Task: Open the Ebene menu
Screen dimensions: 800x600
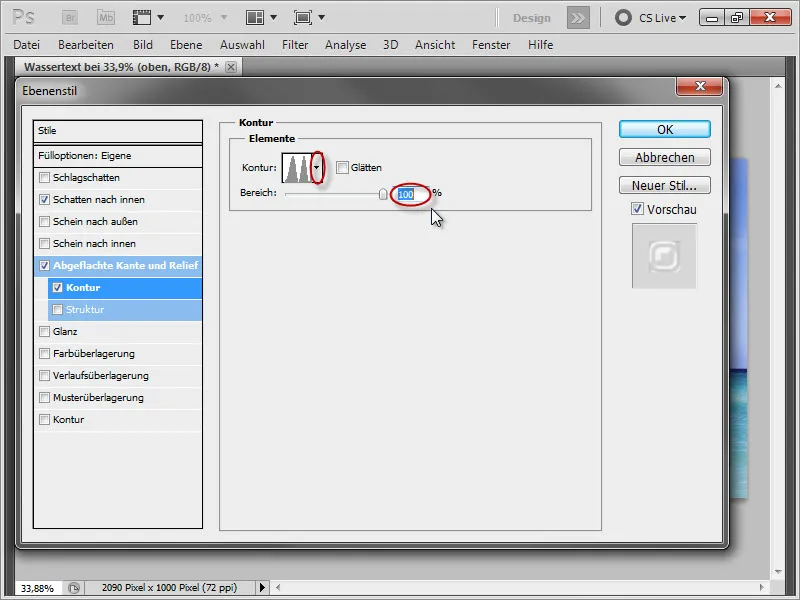Action: (x=186, y=45)
